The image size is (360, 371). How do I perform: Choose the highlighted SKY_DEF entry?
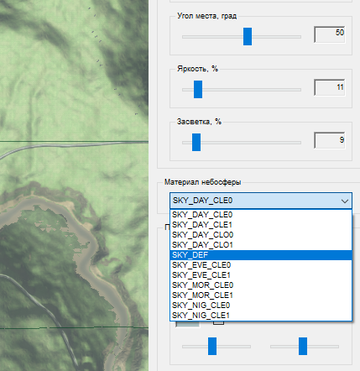tap(261, 255)
